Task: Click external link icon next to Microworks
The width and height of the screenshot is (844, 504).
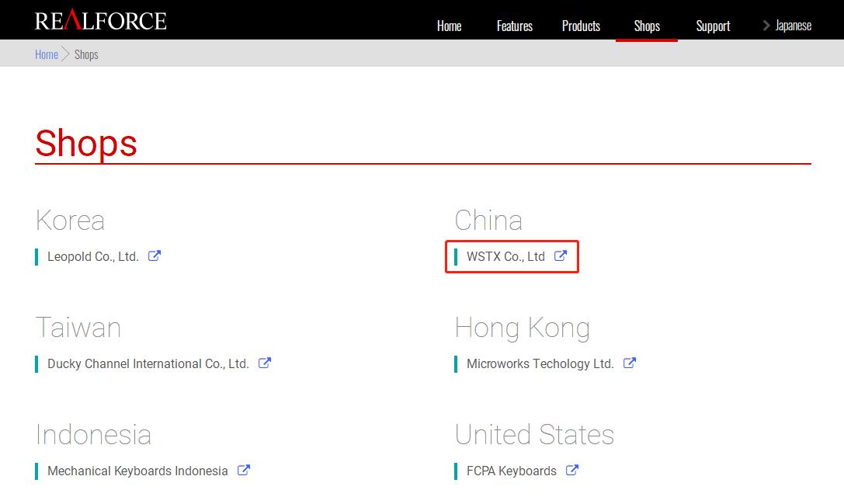Action: point(629,363)
